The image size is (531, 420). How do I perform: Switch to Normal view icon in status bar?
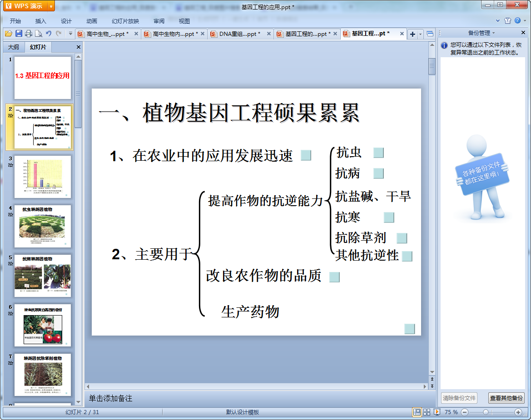[417, 412]
